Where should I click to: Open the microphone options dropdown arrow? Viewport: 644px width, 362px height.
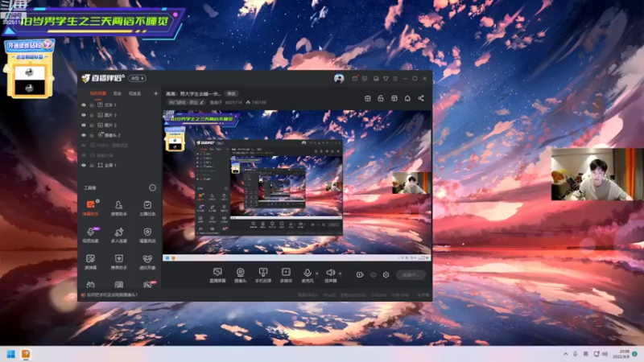pos(316,274)
